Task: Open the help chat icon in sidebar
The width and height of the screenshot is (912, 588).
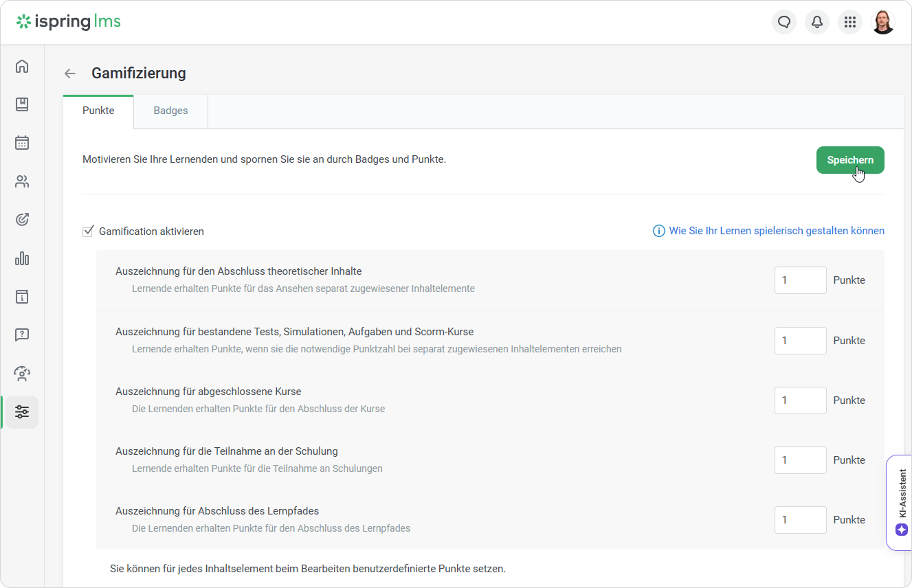Action: pos(22,335)
